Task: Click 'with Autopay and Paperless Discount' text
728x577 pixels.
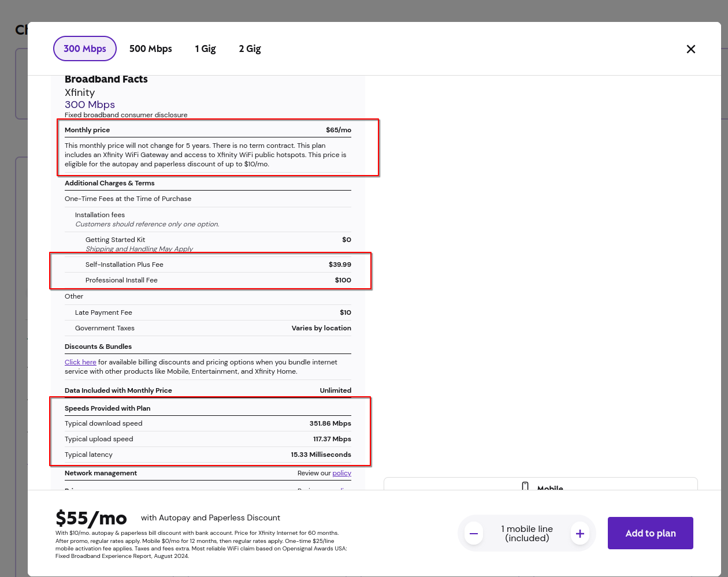Action: point(210,518)
